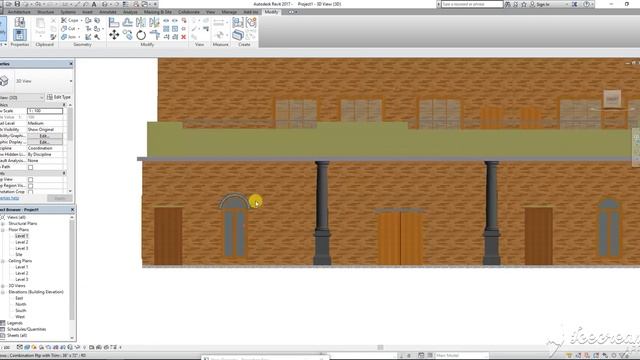Click the Apply button in Properties palette
The height and width of the screenshot is (360, 640).
tap(60, 198)
